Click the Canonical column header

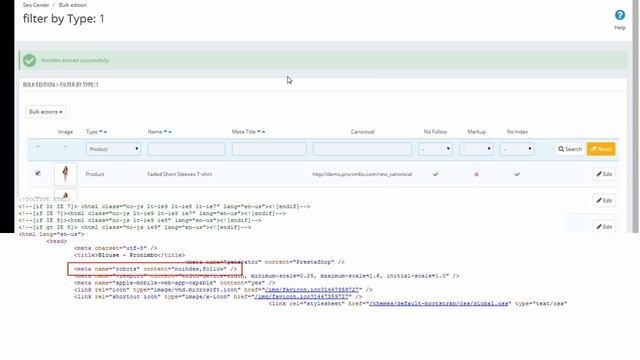coord(362,132)
